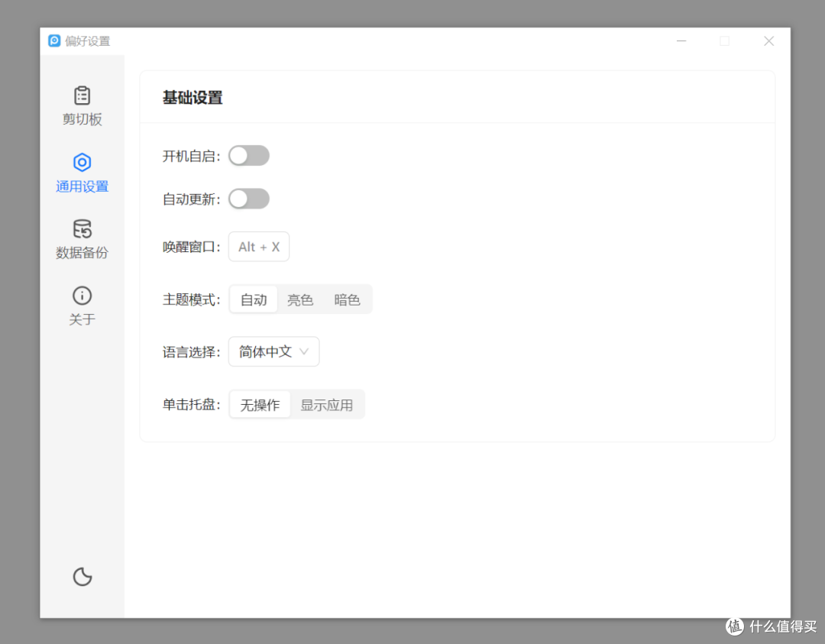
Task: Click the 什么值得买 watermark icon
Action: 734,626
